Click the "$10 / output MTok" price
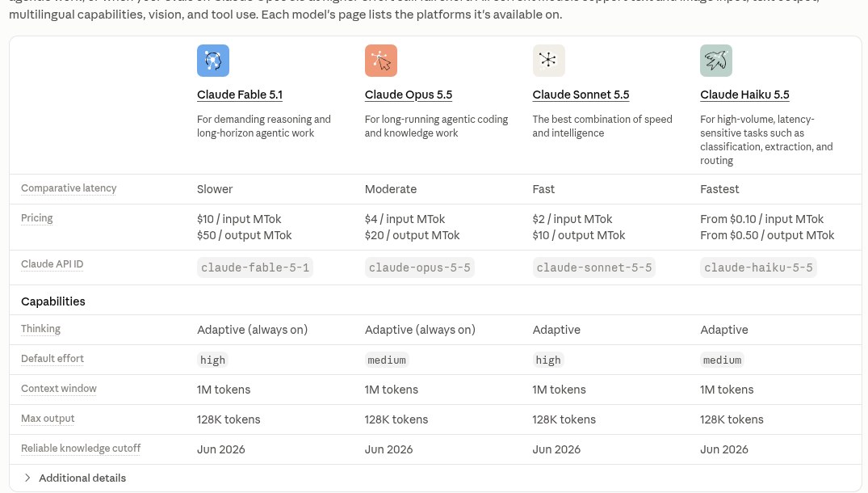Image resolution: width=868 pixels, height=493 pixels. point(579,235)
